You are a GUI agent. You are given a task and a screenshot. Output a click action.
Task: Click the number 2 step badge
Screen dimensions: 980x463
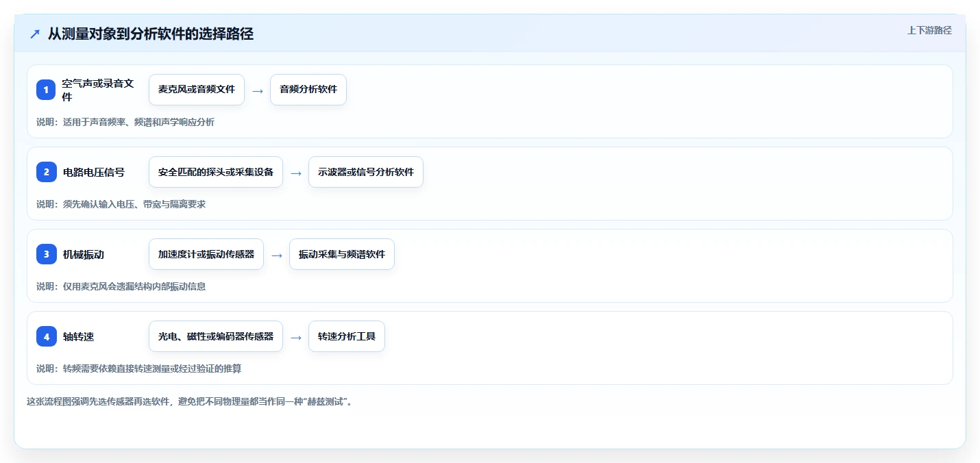46,172
